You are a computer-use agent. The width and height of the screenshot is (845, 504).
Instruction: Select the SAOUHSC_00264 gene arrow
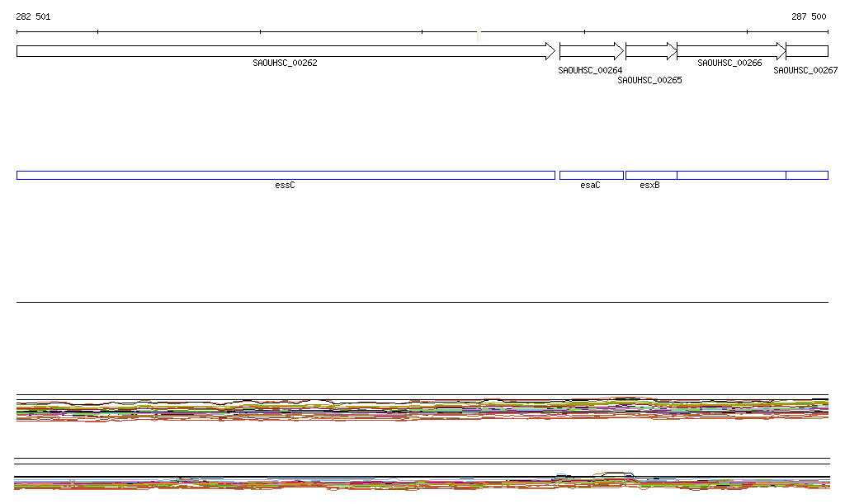(x=591, y=51)
